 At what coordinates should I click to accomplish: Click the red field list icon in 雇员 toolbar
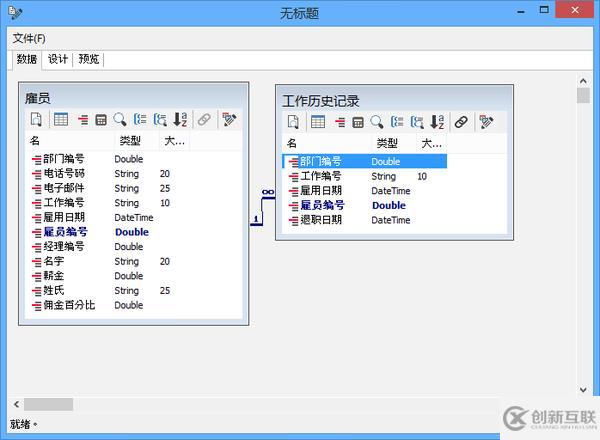point(83,120)
